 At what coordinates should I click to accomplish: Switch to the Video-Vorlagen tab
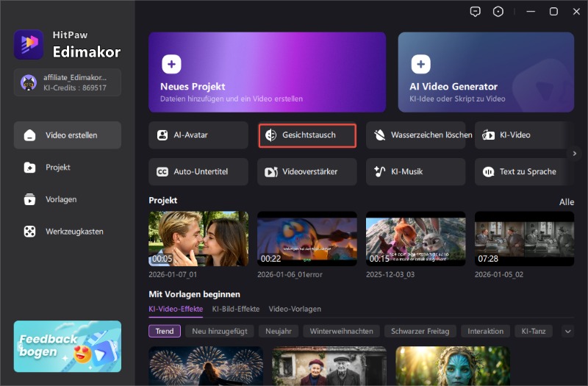coord(295,309)
